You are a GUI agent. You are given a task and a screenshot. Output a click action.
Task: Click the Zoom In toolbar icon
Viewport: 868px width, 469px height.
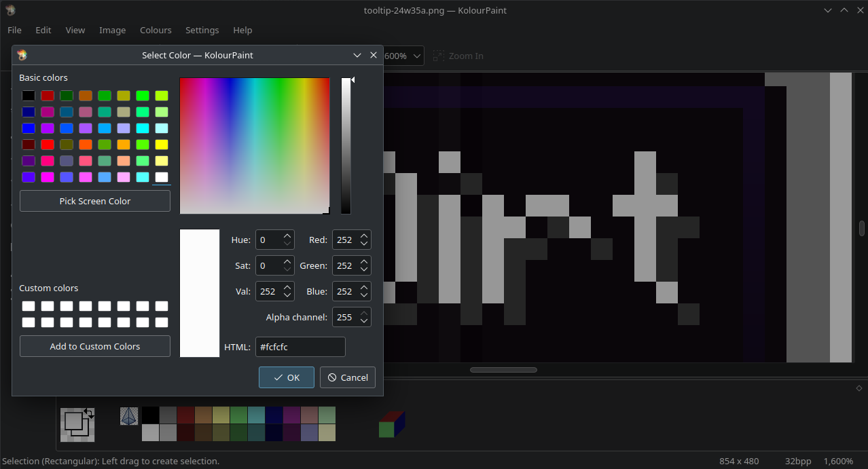(x=439, y=56)
